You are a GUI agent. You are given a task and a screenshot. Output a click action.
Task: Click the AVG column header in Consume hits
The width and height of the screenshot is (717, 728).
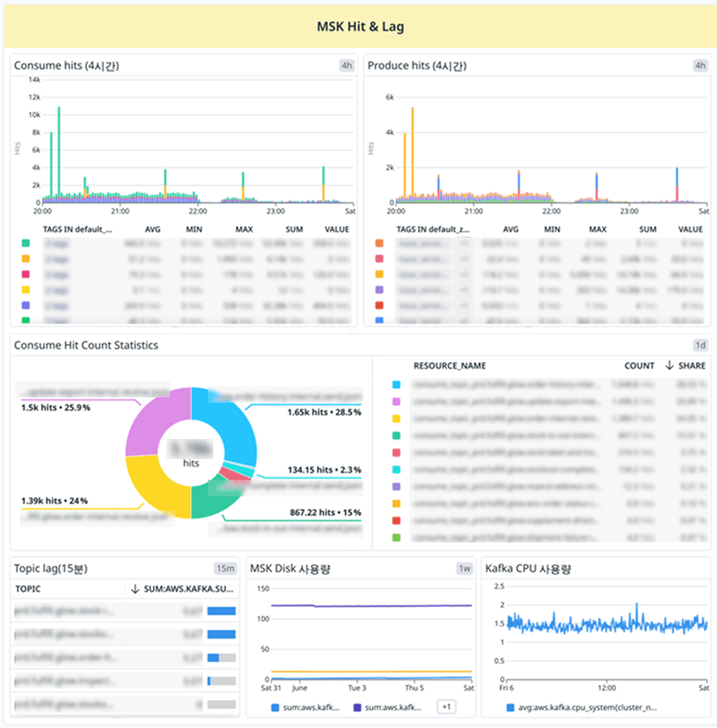pos(153,230)
